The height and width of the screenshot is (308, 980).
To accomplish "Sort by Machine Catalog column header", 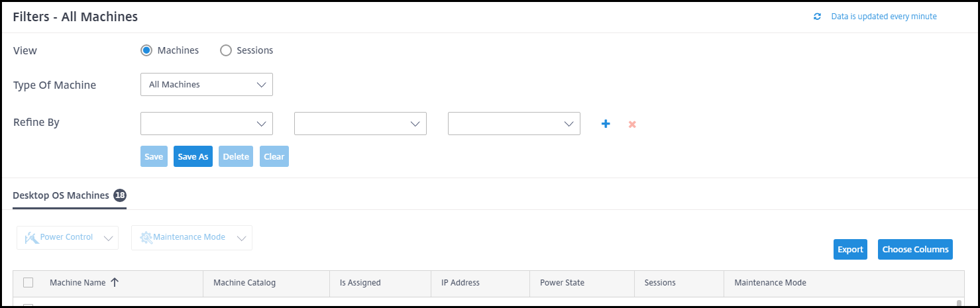I will tap(245, 283).
